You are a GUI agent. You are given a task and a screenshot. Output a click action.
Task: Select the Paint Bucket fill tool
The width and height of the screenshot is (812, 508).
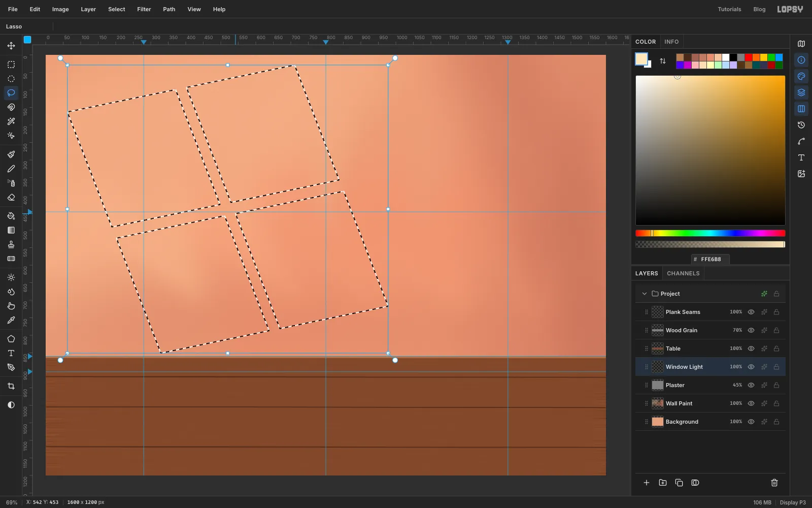11,216
